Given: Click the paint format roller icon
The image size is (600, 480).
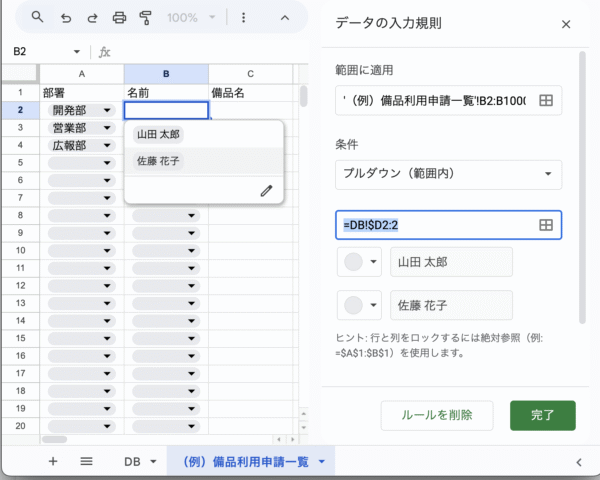Looking at the screenshot, I should point(146,18).
